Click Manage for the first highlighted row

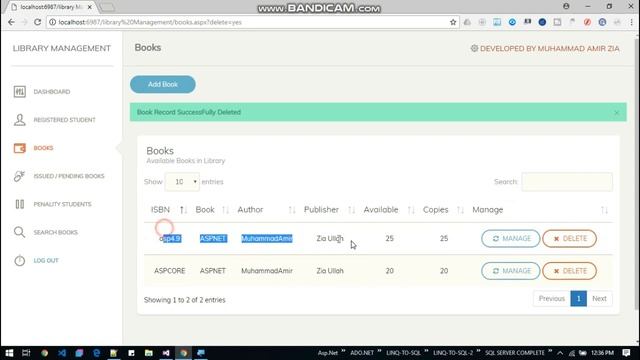click(x=511, y=238)
